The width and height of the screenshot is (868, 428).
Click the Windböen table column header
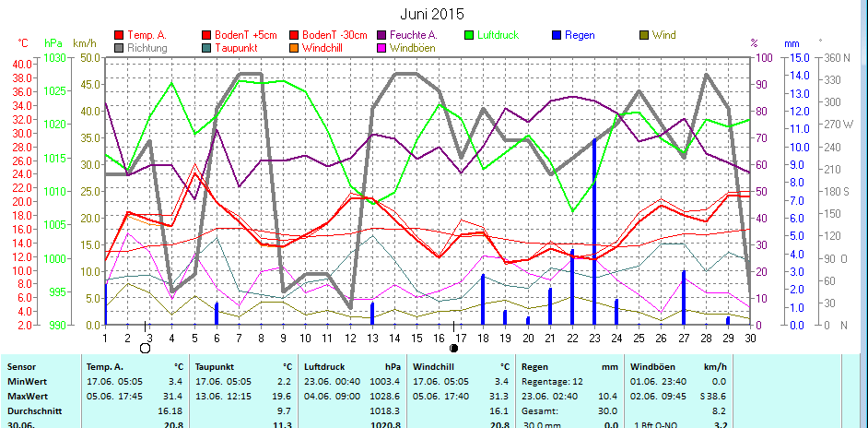[x=652, y=367]
